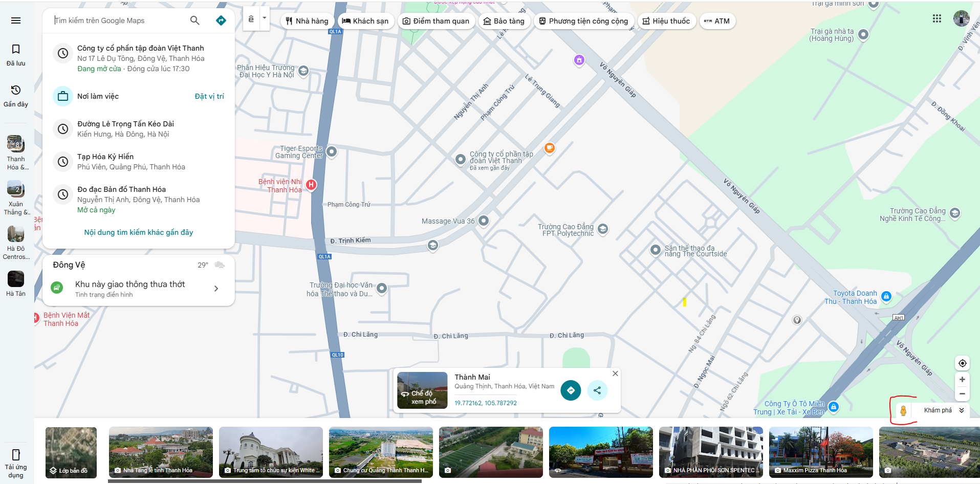Image resolution: width=980 pixels, height=484 pixels.
Task: Click Tiger Esports Gaming Center pin
Action: (x=332, y=151)
